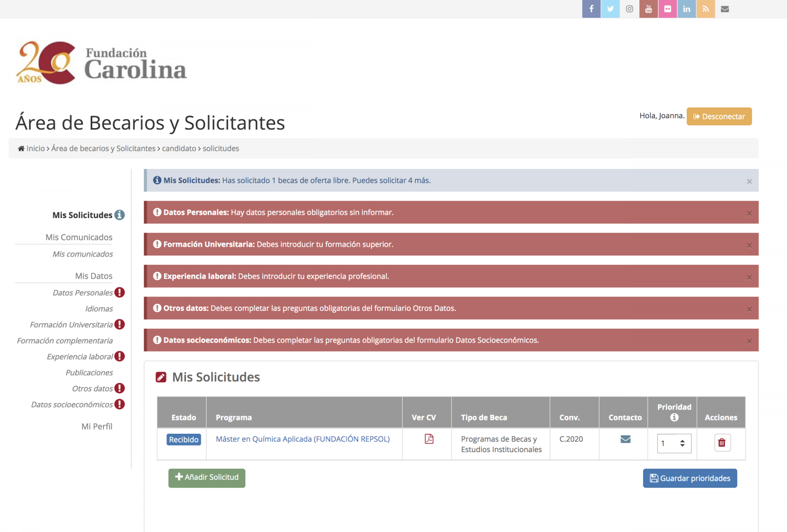Open Fundación Carolina's Twitter page
The width and height of the screenshot is (787, 532).
(x=610, y=9)
